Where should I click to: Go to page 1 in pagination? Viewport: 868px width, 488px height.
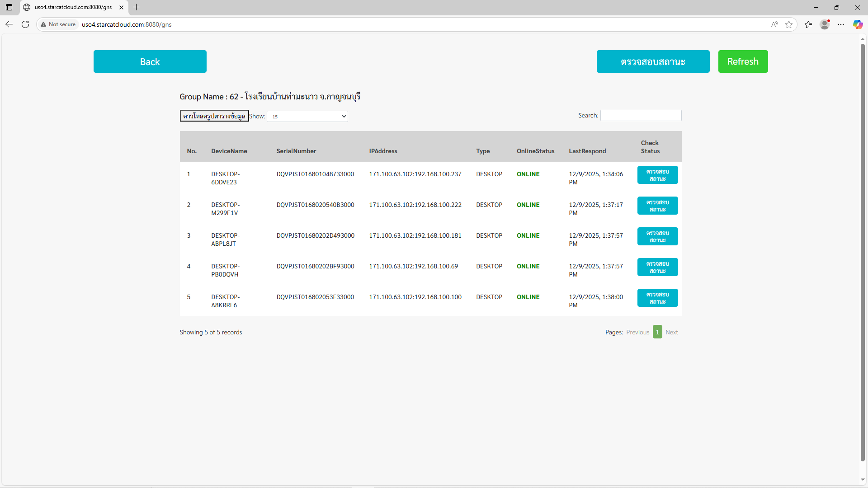657,332
